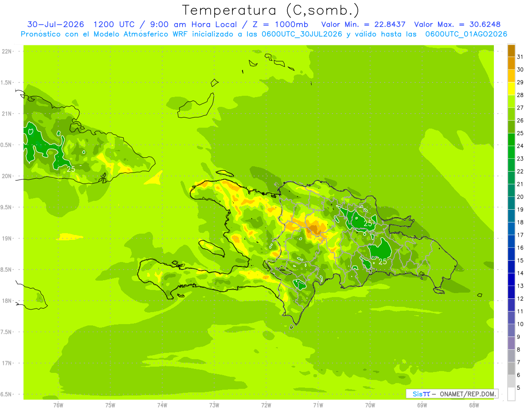Image resolution: width=532 pixels, height=411 pixels.
Task: Click the '17N' latitude label
Action: 7,363
